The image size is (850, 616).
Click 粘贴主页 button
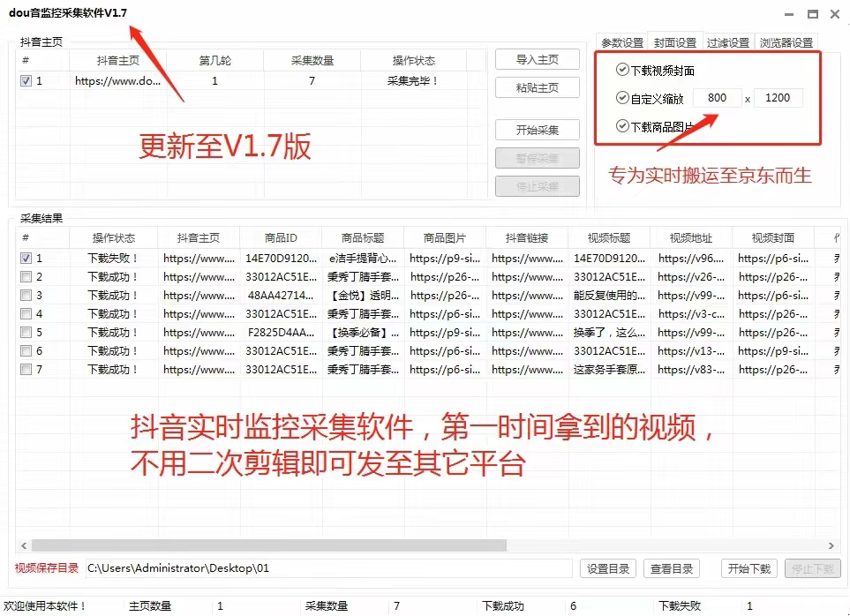tap(538, 87)
